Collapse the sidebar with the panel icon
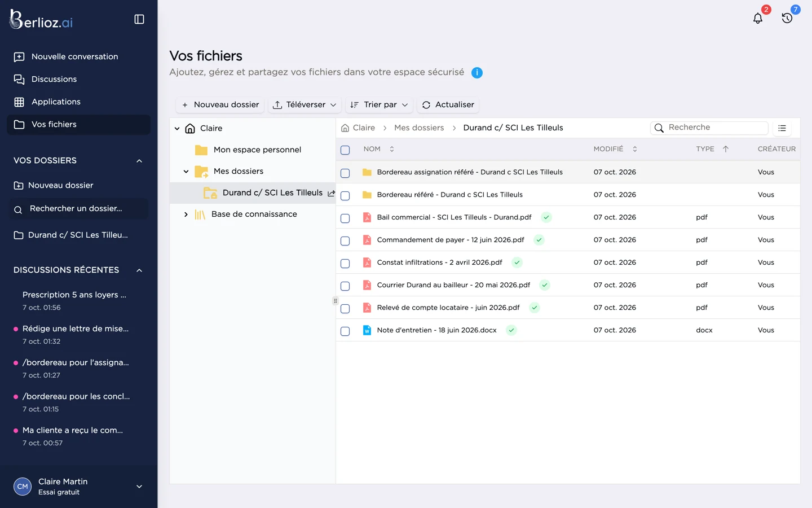 coord(139,19)
